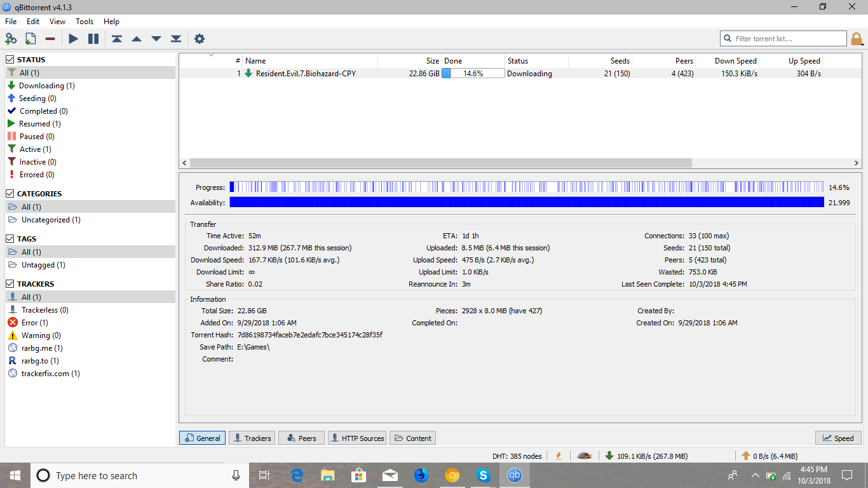Click the orange upload speed arrow in status bar
Image resolution: width=868 pixels, height=488 pixels.
coord(746,456)
